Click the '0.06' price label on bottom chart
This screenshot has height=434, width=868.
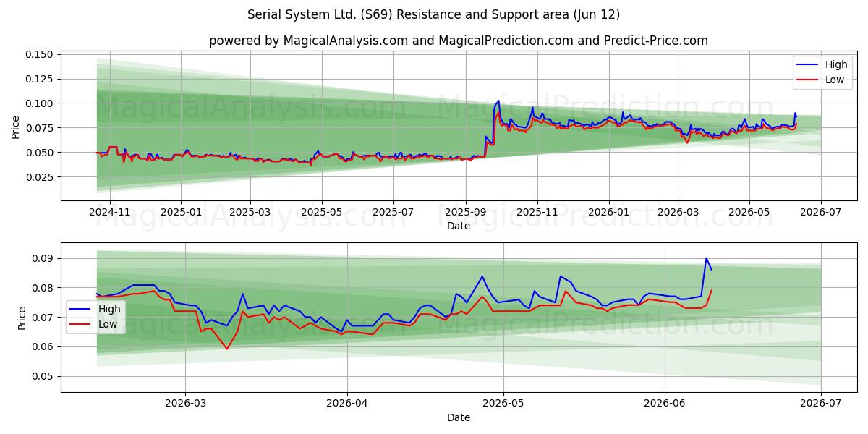pyautogui.click(x=43, y=347)
